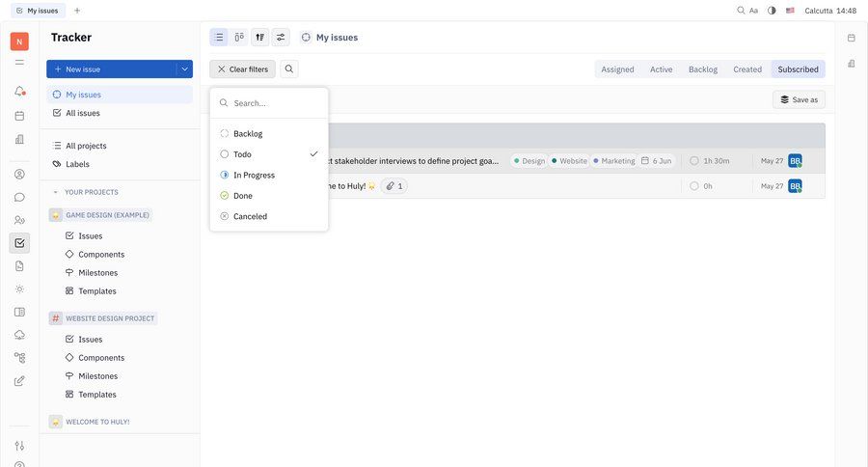
Task: Click the My issues browser tab
Action: pos(38,11)
